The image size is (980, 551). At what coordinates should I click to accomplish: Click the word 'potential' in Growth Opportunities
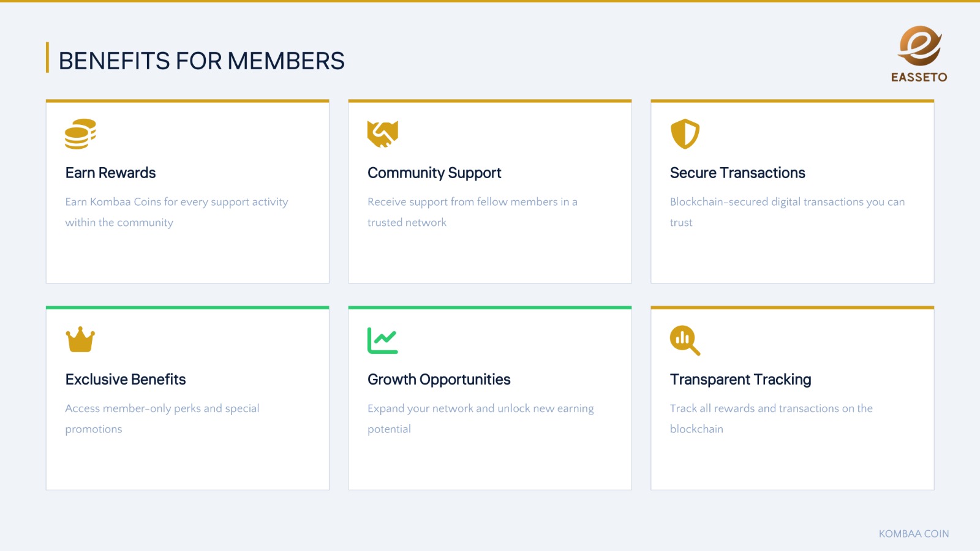click(390, 429)
